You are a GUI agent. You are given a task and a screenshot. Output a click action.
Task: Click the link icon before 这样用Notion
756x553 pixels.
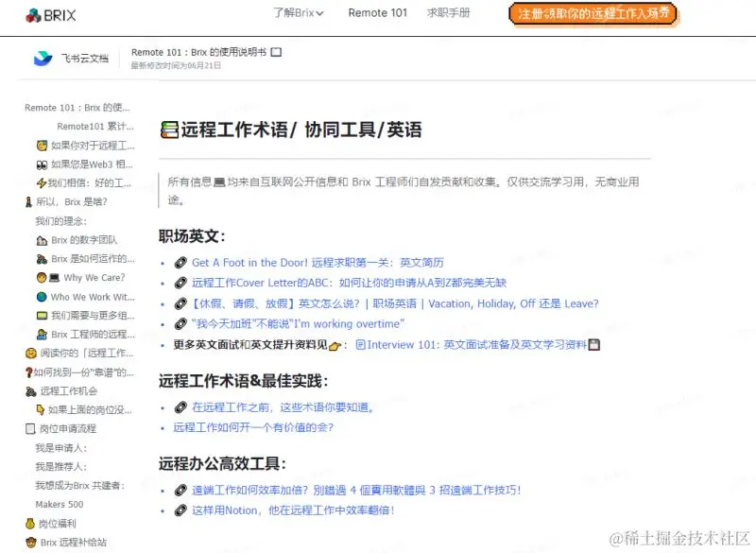point(180,510)
